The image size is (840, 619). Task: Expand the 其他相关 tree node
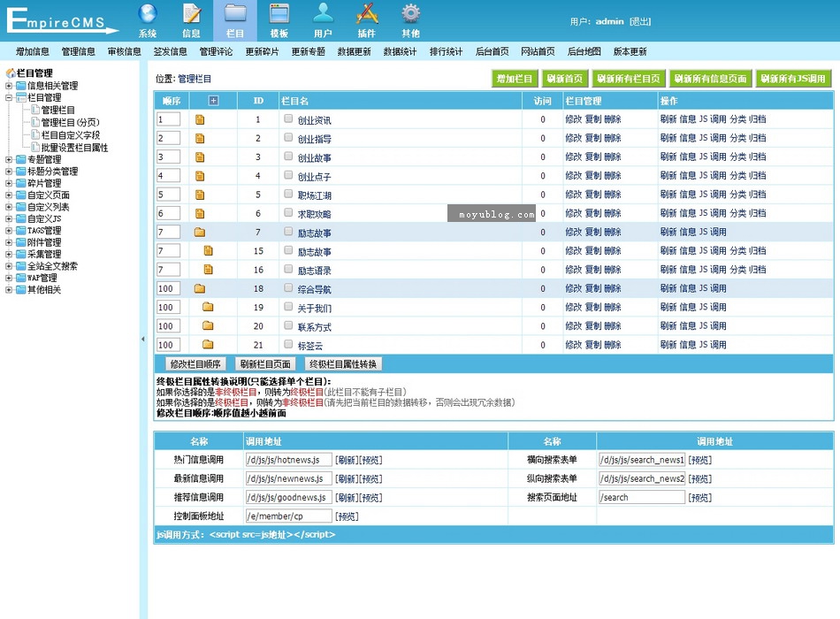pos(9,290)
